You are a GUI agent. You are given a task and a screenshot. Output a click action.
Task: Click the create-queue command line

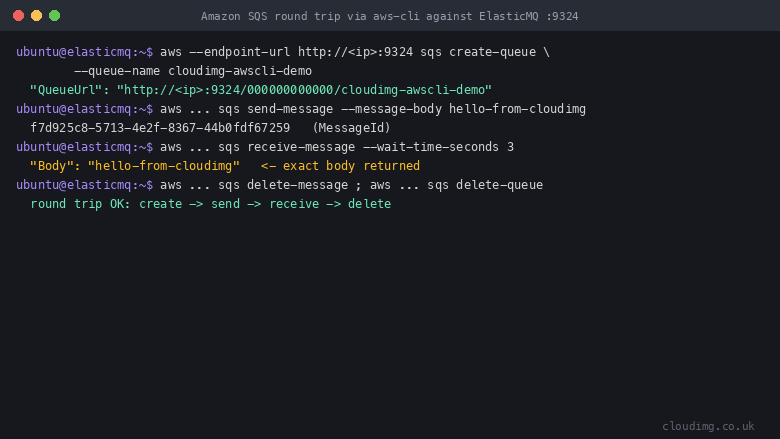283,52
